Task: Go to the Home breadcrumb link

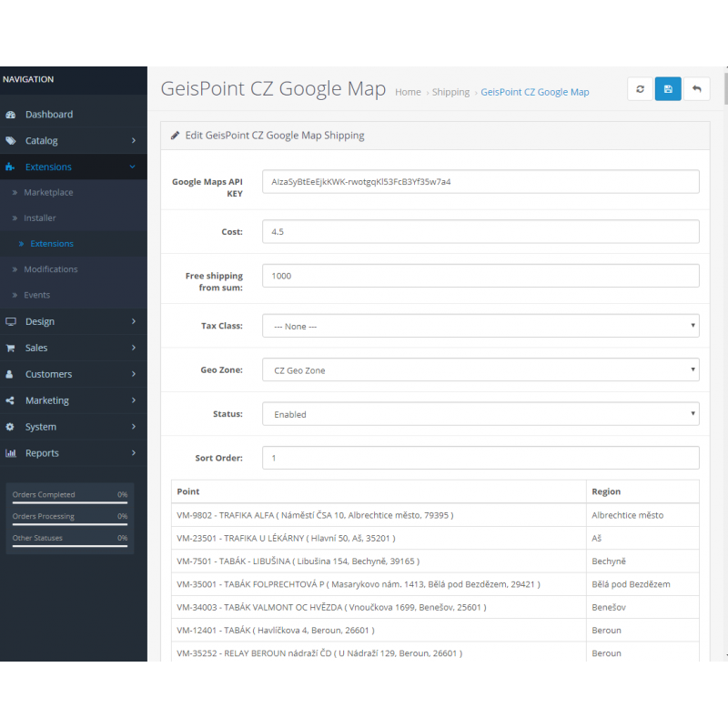Action: point(408,92)
